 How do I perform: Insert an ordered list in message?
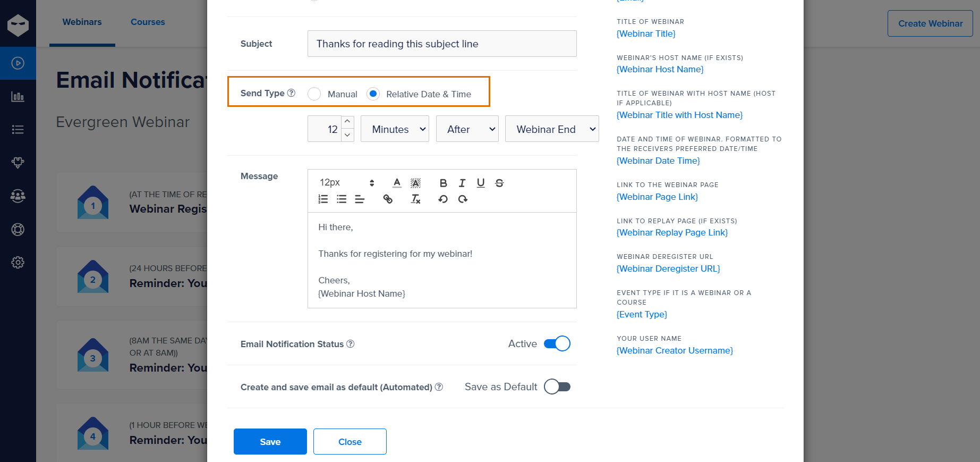(323, 199)
